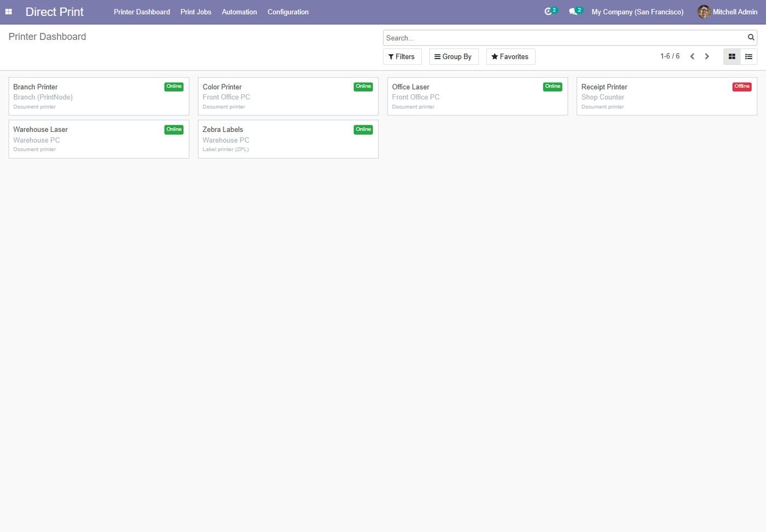Open the Office Laser card
The image size is (766, 532).
pyautogui.click(x=478, y=96)
